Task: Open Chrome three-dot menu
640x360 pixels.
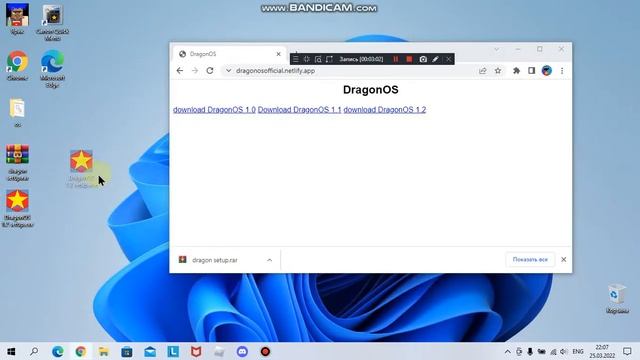Action: (x=562, y=71)
